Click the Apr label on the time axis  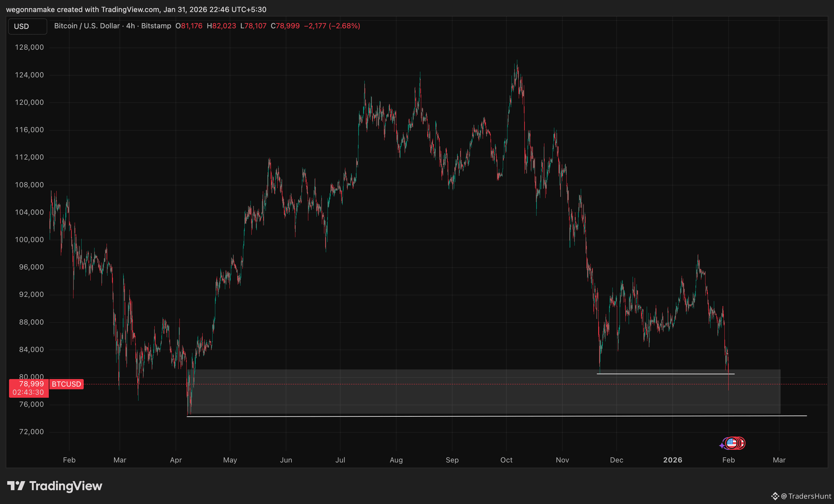[176, 460]
